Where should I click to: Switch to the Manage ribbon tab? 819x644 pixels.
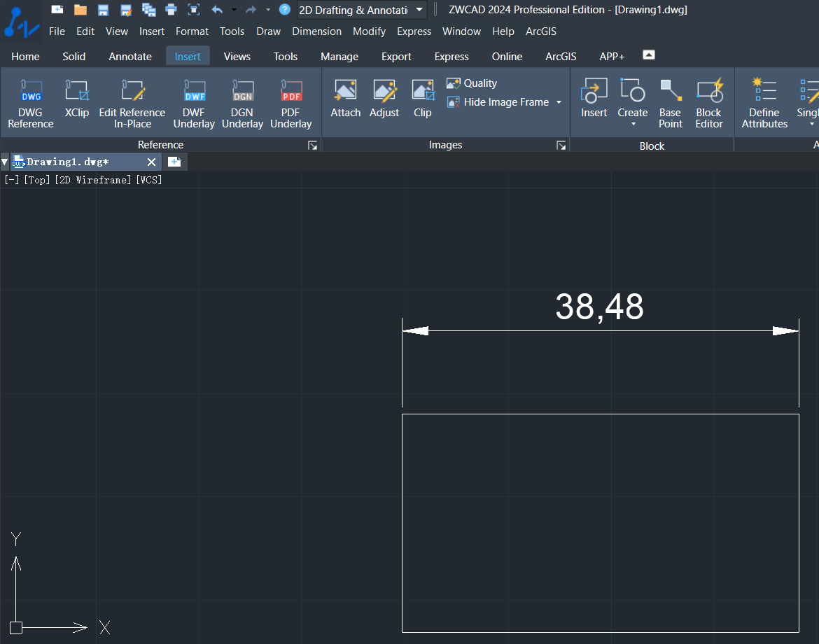click(339, 57)
